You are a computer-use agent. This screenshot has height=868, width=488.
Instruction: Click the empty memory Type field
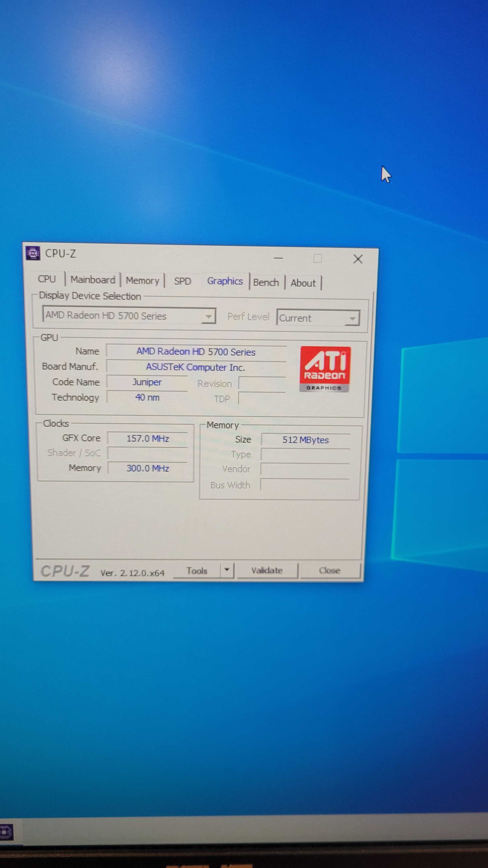tap(305, 454)
